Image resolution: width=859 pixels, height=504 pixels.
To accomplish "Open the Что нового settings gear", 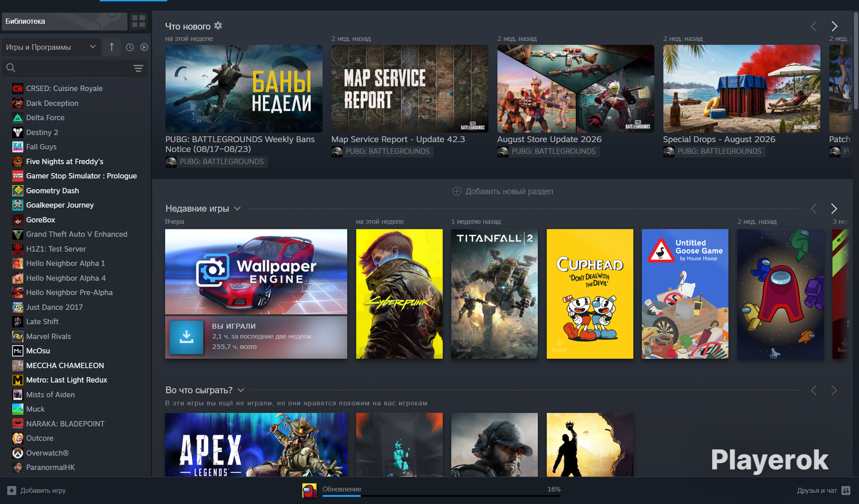I will 218,26.
